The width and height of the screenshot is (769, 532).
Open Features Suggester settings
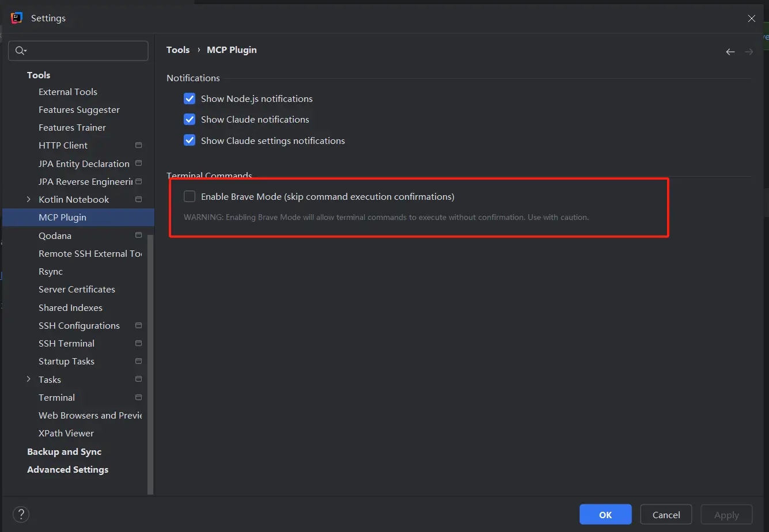79,109
